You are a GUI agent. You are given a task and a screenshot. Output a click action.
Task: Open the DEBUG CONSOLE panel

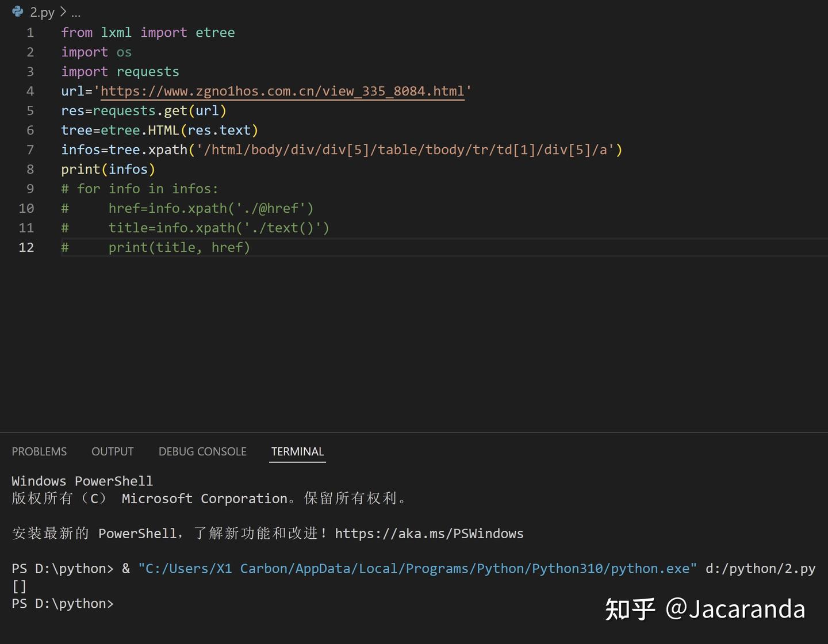point(202,451)
